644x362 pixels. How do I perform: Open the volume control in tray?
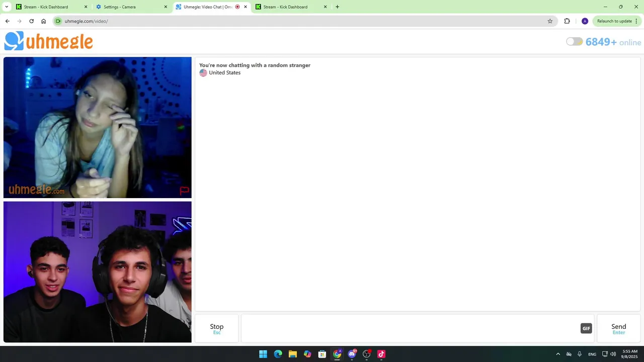point(613,354)
